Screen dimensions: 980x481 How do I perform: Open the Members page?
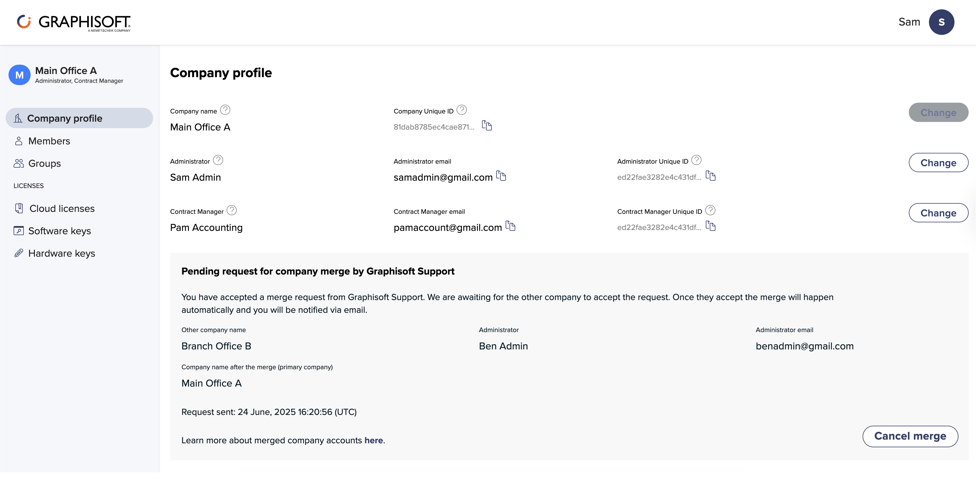tap(49, 141)
